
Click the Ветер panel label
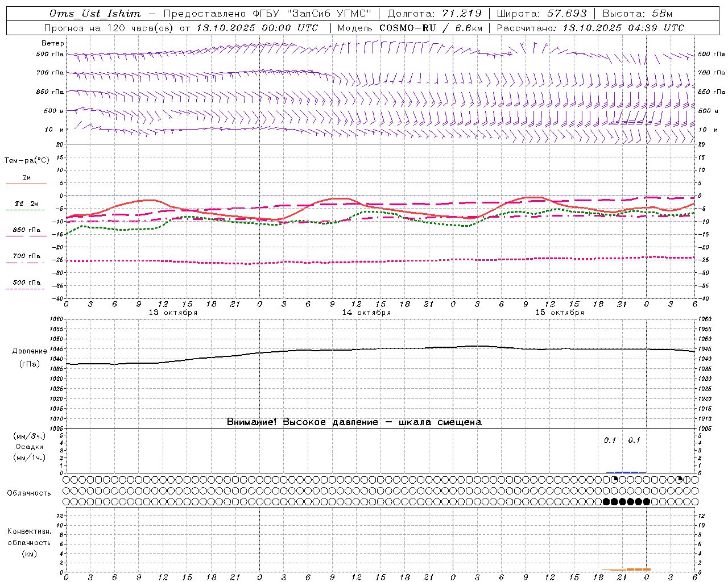pos(53,43)
